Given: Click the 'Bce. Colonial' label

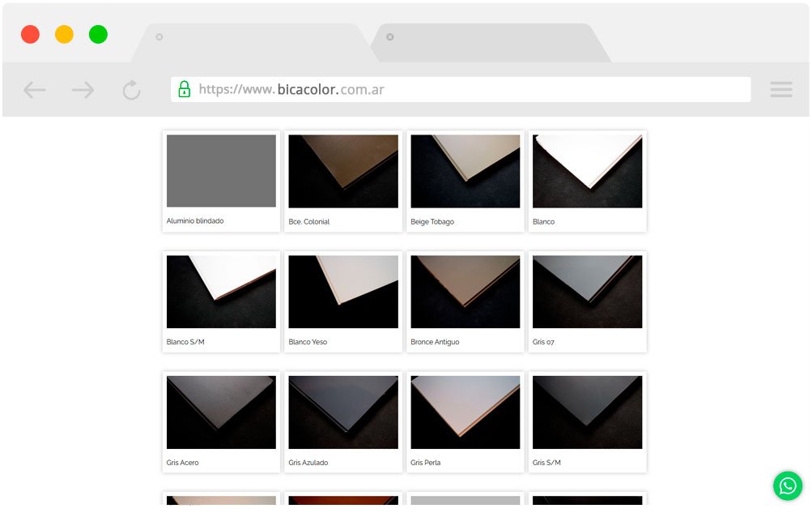Looking at the screenshot, I should [309, 221].
